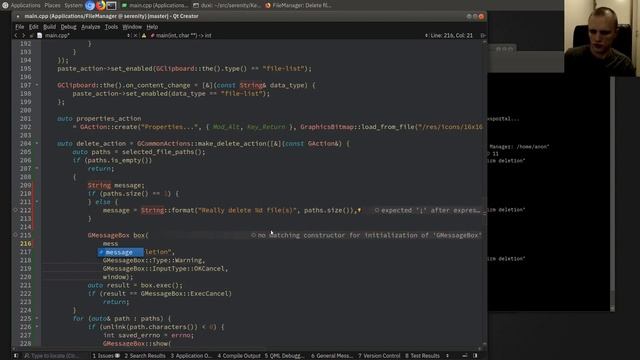Click the 'no matching constructor' error annotation
The height and width of the screenshot is (360, 640).
pyautogui.click(x=367, y=235)
